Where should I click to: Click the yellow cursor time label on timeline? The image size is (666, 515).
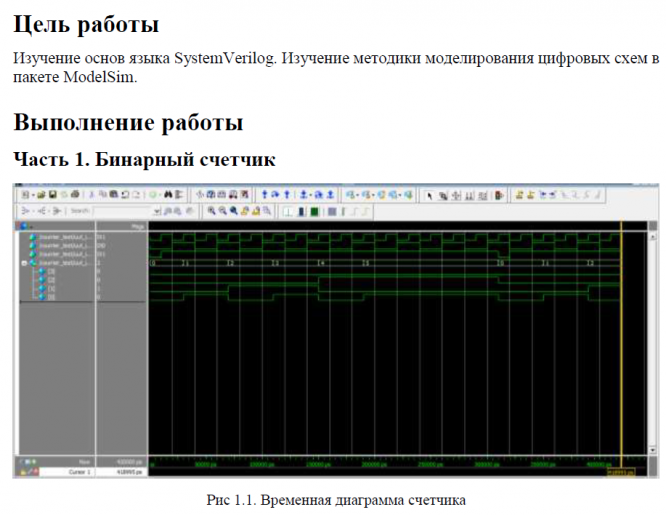(621, 473)
